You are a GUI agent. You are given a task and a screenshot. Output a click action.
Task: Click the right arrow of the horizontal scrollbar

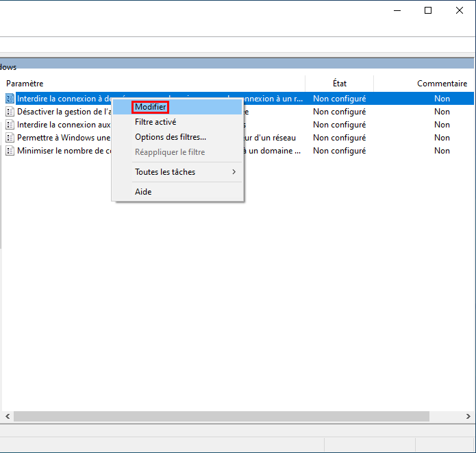(468, 416)
